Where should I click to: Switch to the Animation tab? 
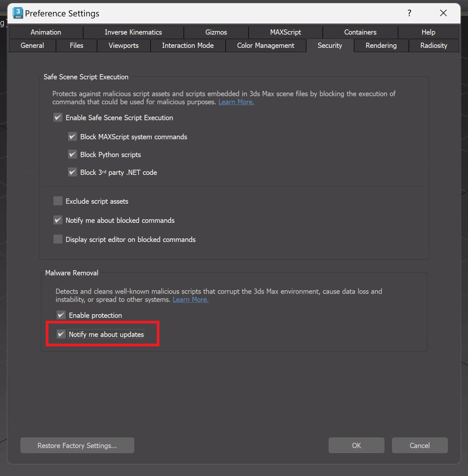46,32
